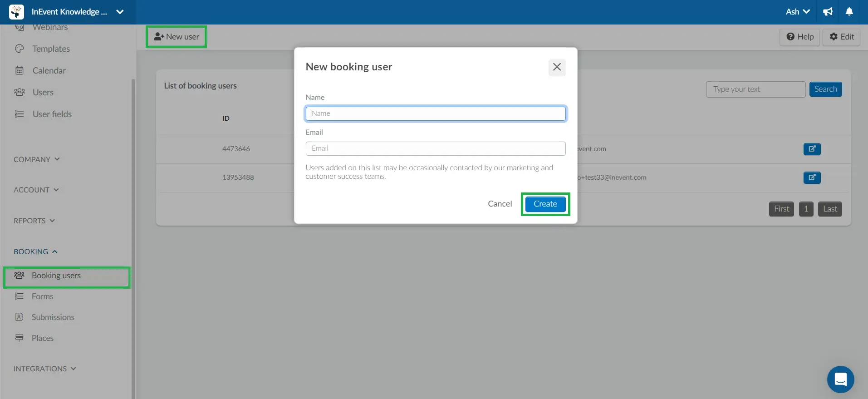This screenshot has width=868, height=399.
Task: Click the Places sidebar icon
Action: pyautogui.click(x=19, y=338)
